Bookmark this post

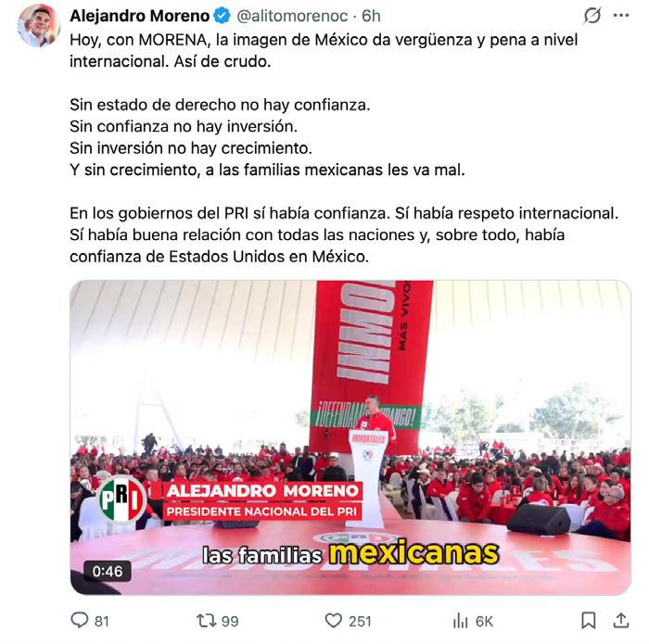pyautogui.click(x=588, y=621)
